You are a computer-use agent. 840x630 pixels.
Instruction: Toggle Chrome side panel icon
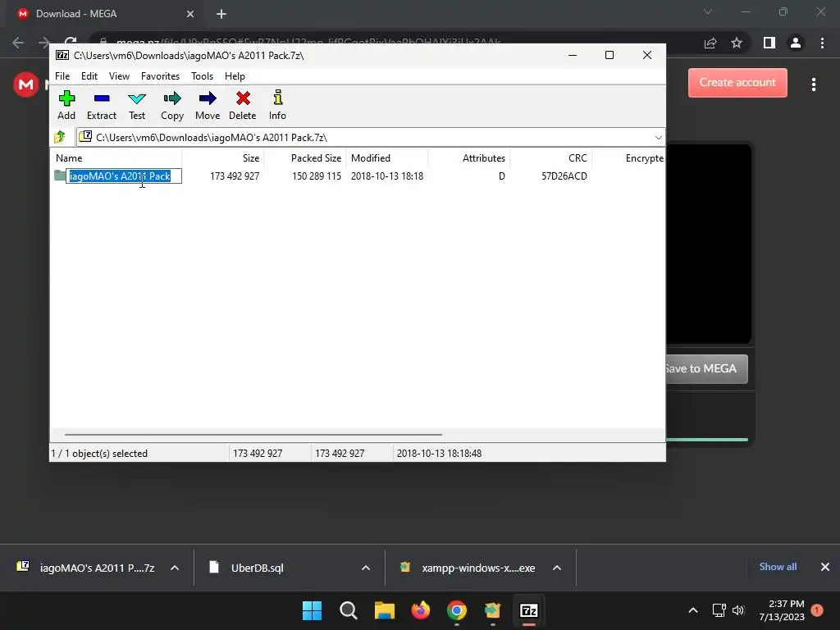(x=769, y=43)
